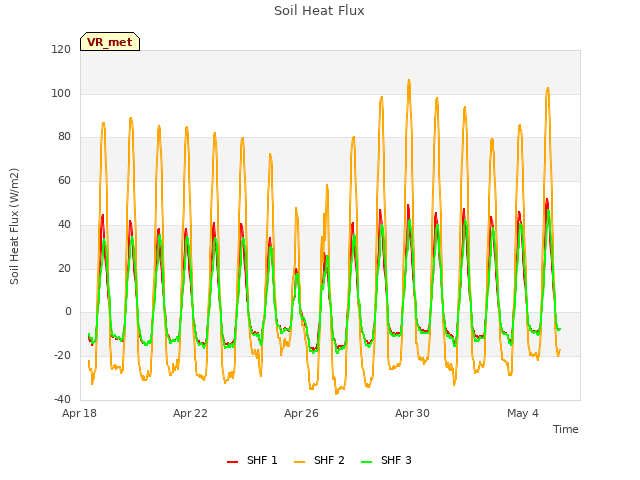
Task: Click the Apr 26 x-axis label
Action: pos(301,413)
